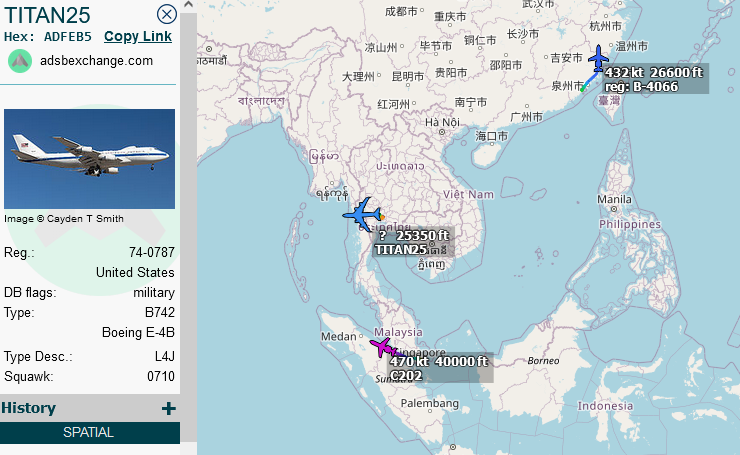Click the Manila city label on map

[614, 199]
